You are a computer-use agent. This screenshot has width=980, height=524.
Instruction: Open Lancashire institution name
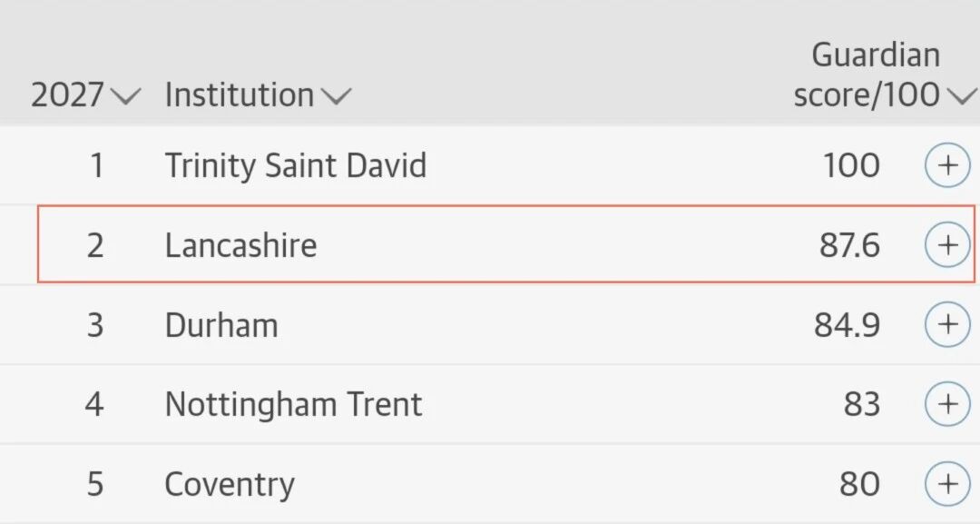[x=240, y=244]
